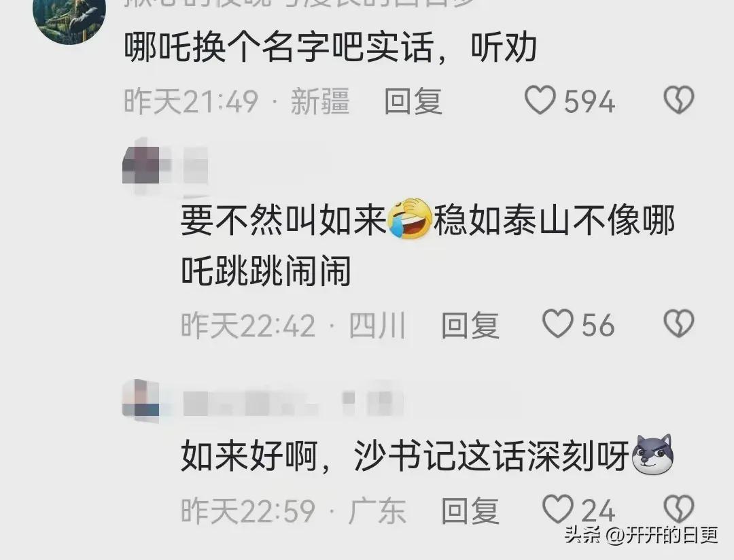Select comment text 哪吒换个名字吧实话
The image size is (734, 560).
pyautogui.click(x=279, y=48)
